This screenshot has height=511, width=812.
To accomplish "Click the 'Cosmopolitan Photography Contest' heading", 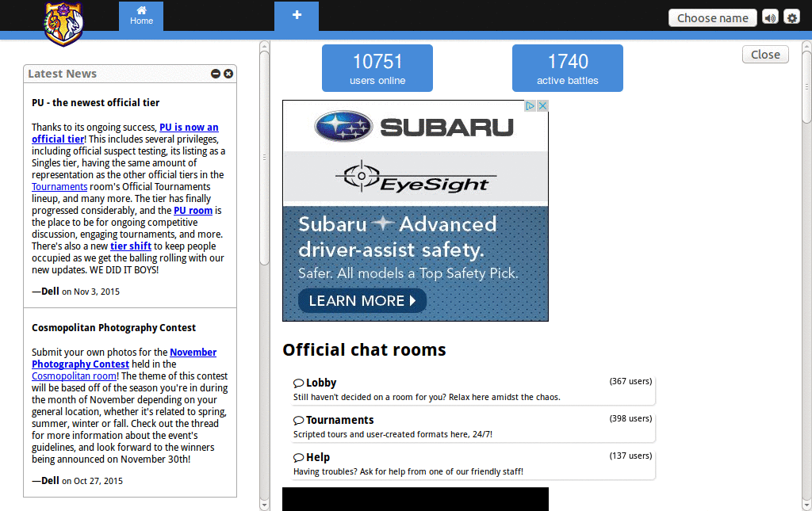I will pos(113,327).
